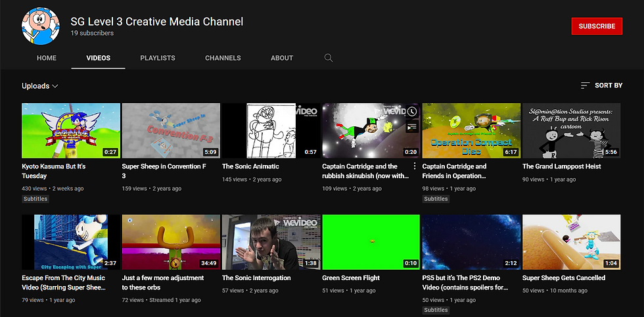
Task: Play the Sonic Animatic sketch thumbnail
Action: (x=271, y=131)
